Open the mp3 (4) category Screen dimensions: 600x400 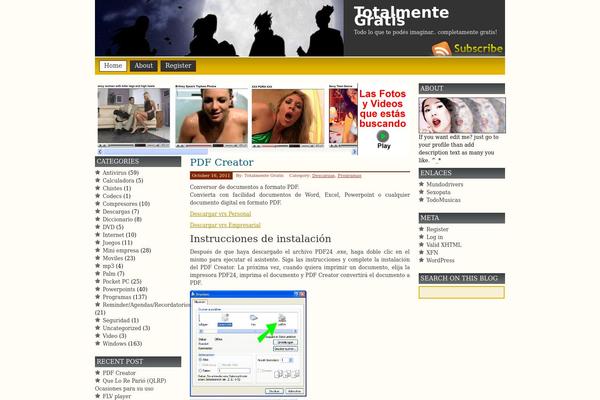click(113, 266)
